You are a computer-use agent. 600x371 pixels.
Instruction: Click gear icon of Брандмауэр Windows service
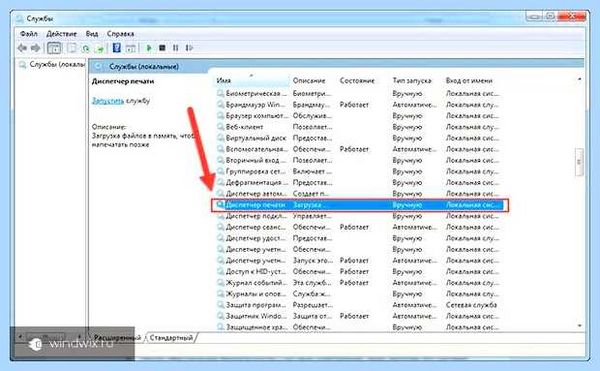coord(220,104)
